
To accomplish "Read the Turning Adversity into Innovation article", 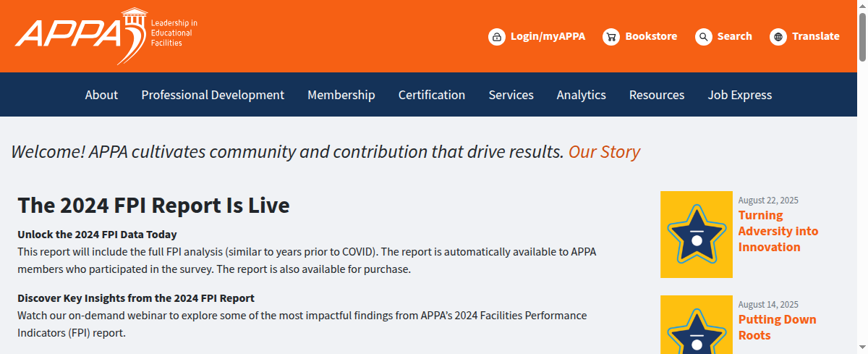I will 778,232.
